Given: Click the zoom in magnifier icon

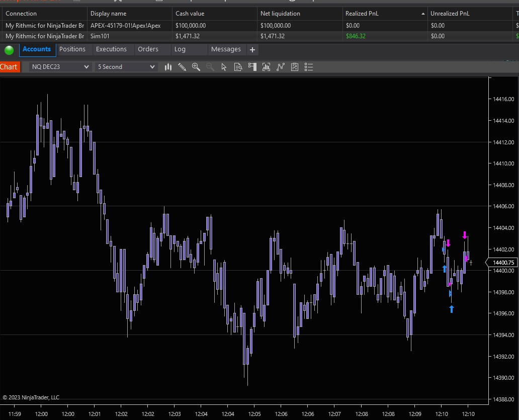Looking at the screenshot, I should click(196, 67).
